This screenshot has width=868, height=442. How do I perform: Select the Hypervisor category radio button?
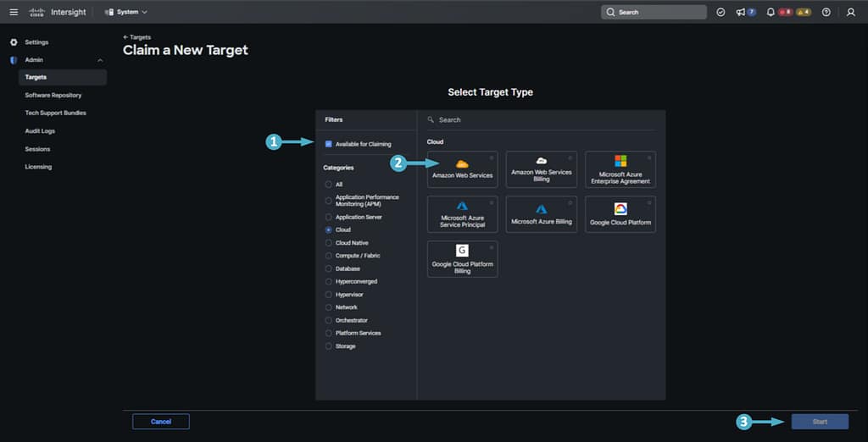[329, 295]
